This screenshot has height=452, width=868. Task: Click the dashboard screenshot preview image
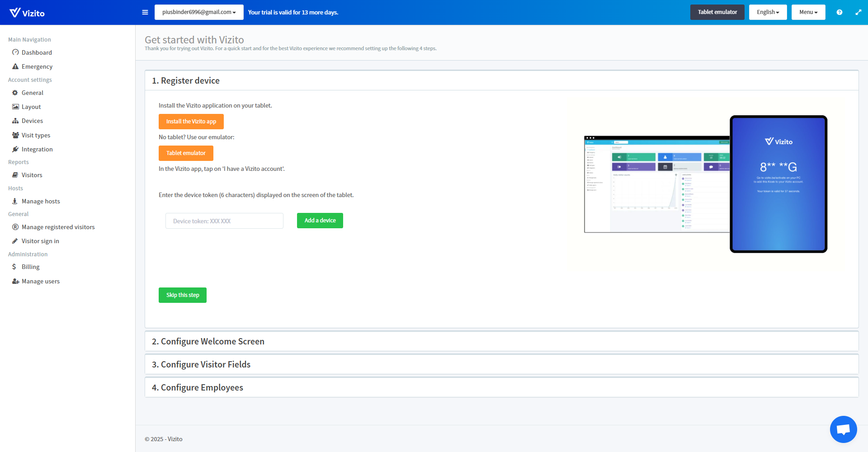(x=657, y=184)
